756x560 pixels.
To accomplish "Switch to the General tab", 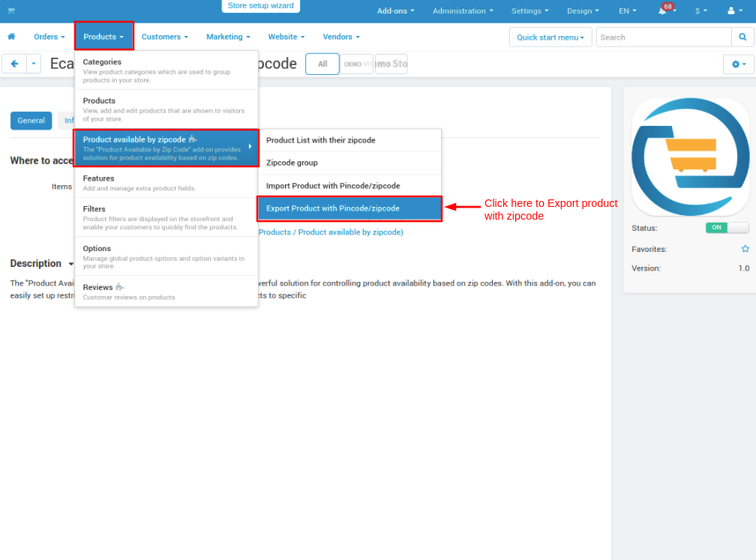I will tap(31, 121).
